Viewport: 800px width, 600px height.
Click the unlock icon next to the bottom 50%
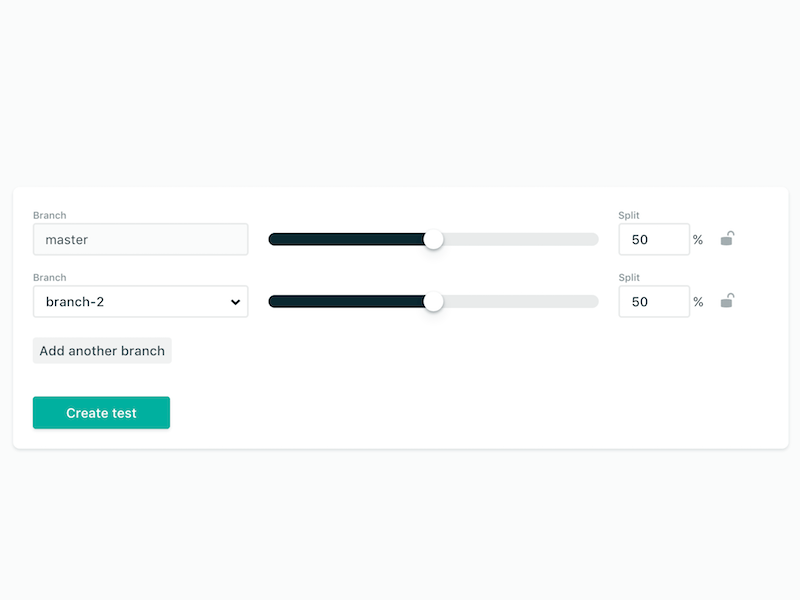click(727, 301)
